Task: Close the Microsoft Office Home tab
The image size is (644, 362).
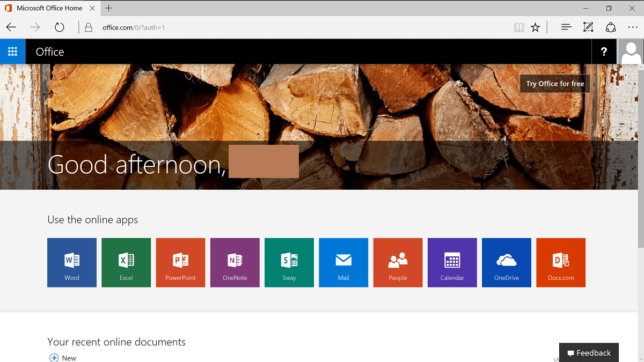Action: (93, 8)
